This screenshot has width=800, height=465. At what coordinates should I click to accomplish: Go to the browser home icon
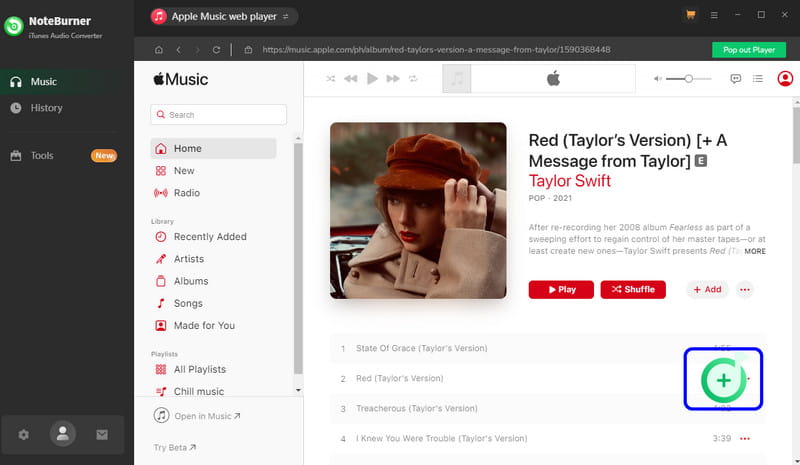[x=159, y=50]
